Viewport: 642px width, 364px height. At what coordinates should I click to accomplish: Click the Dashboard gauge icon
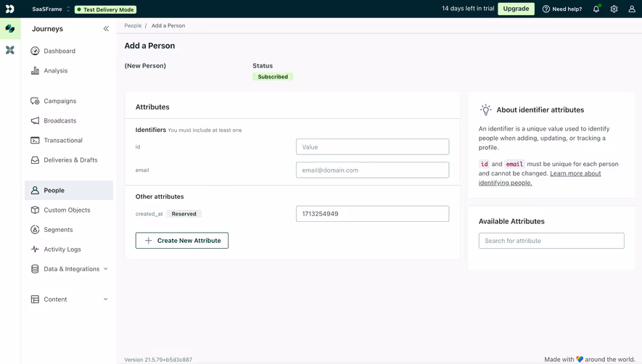(x=36, y=51)
